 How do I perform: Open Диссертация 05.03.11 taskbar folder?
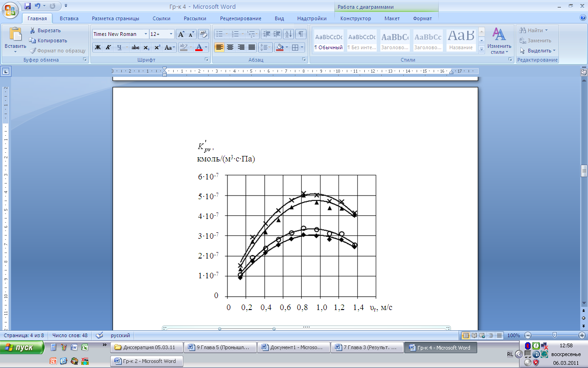tap(147, 347)
